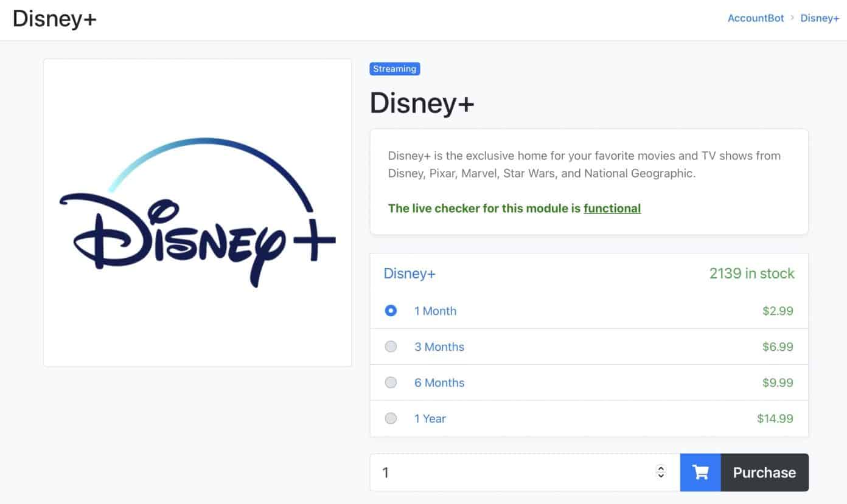Open the "1 Year" link
This screenshot has height=504, width=847.
click(430, 418)
